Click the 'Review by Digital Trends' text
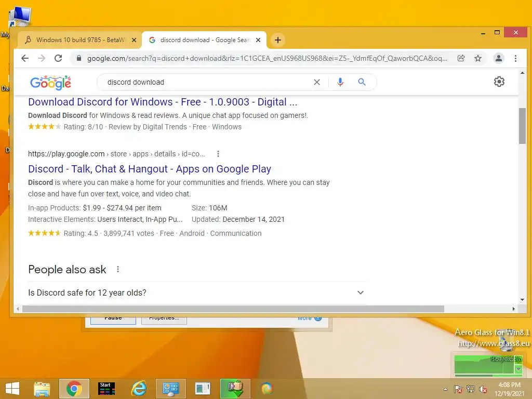The width and height of the screenshot is (532, 399). 148,127
